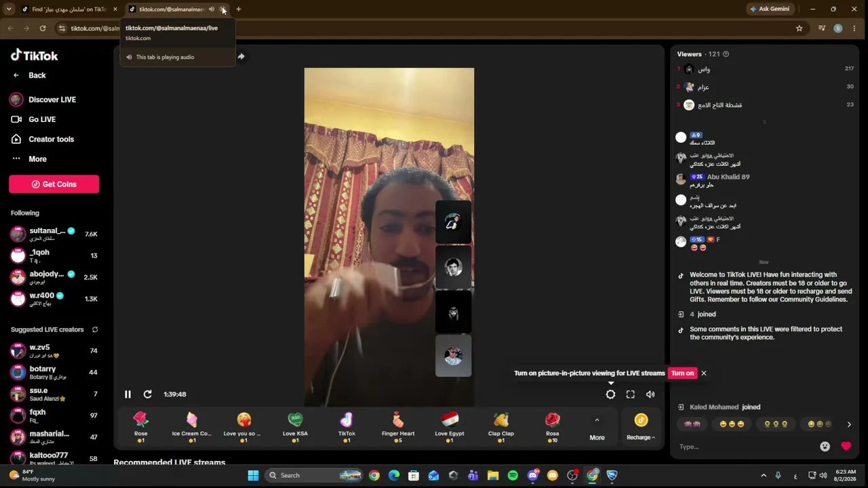The height and width of the screenshot is (488, 868).
Task: Open File Explorer from the taskbar
Action: [x=493, y=475]
